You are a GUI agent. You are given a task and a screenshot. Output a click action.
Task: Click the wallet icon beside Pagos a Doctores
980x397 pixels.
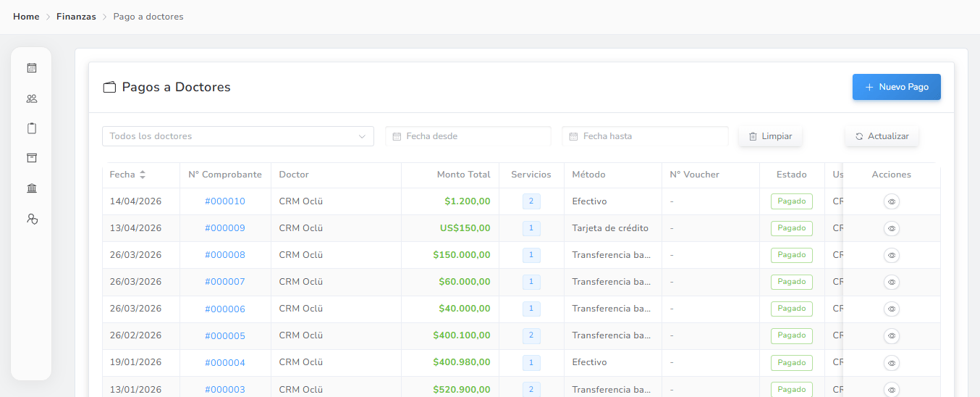pyautogui.click(x=109, y=88)
